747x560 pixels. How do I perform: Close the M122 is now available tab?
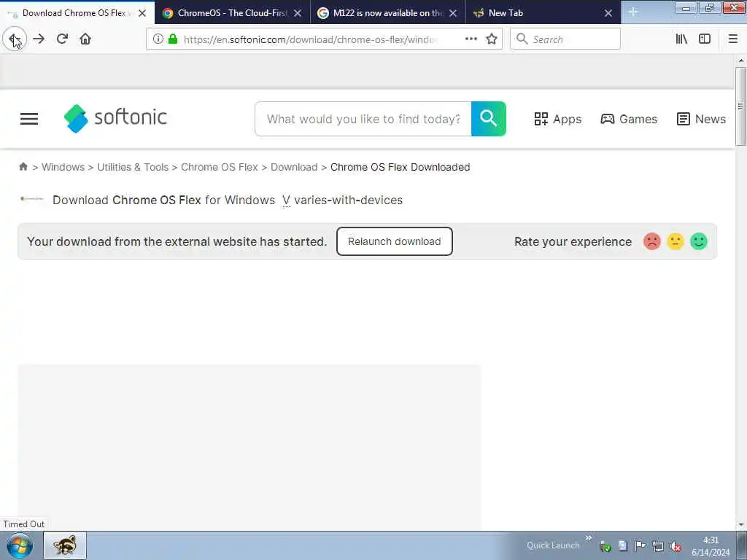[453, 13]
